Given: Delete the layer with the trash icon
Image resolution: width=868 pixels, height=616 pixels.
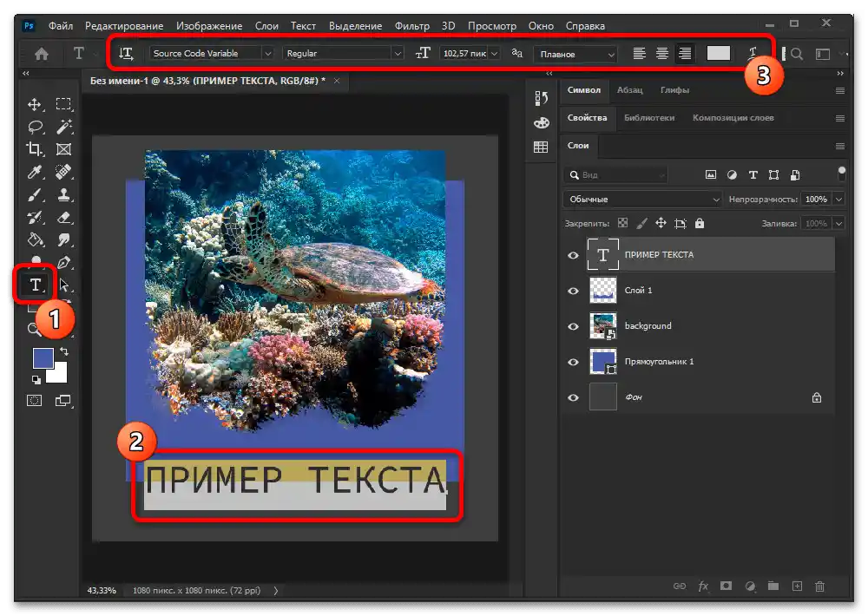Looking at the screenshot, I should [820, 587].
